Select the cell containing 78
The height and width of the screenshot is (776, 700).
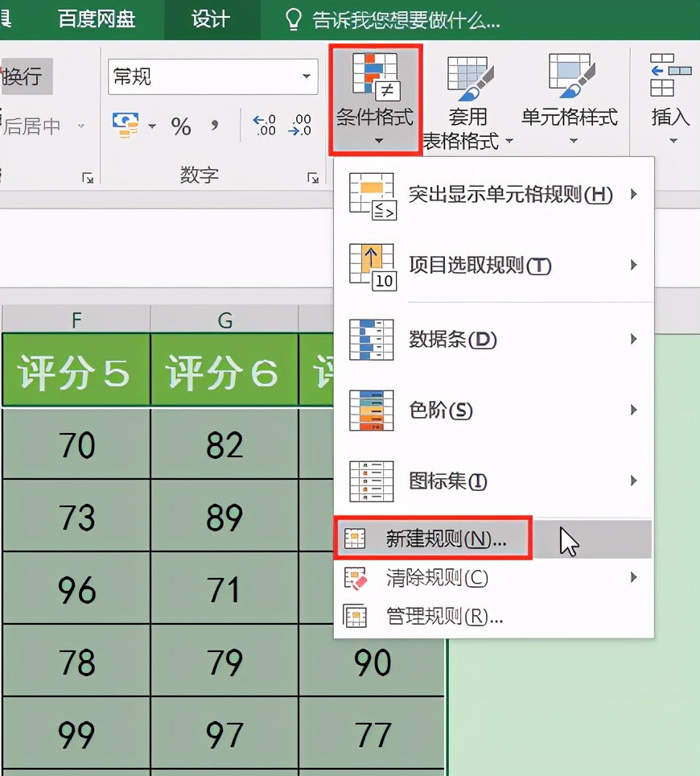click(76, 661)
